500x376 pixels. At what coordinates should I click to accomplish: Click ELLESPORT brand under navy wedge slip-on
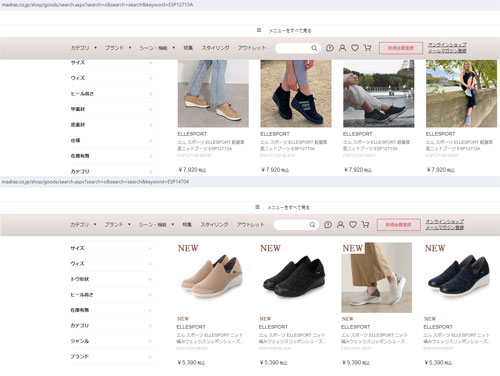(438, 327)
